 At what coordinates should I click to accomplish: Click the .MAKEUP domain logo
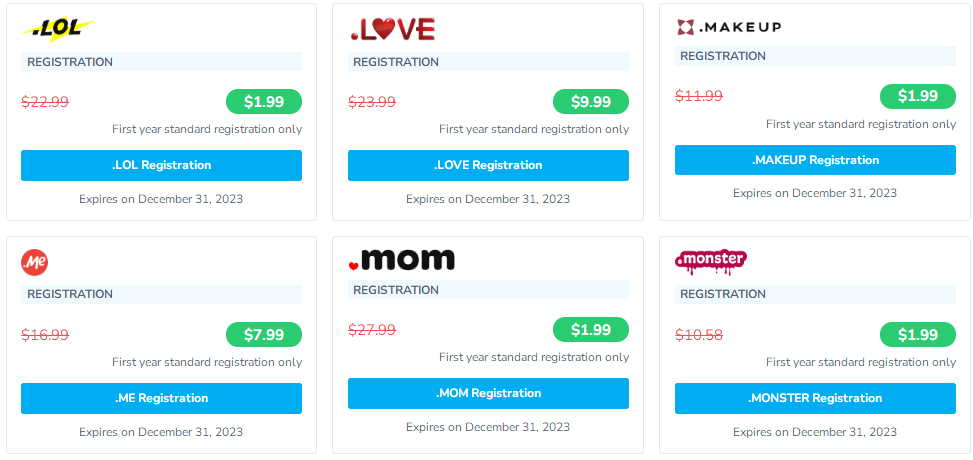(x=728, y=27)
